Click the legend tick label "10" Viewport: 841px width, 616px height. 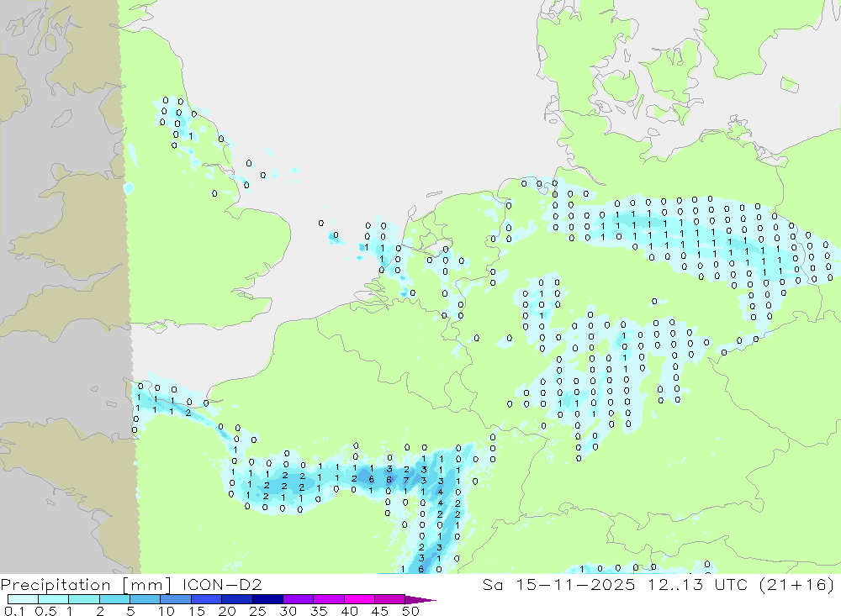[x=167, y=611]
